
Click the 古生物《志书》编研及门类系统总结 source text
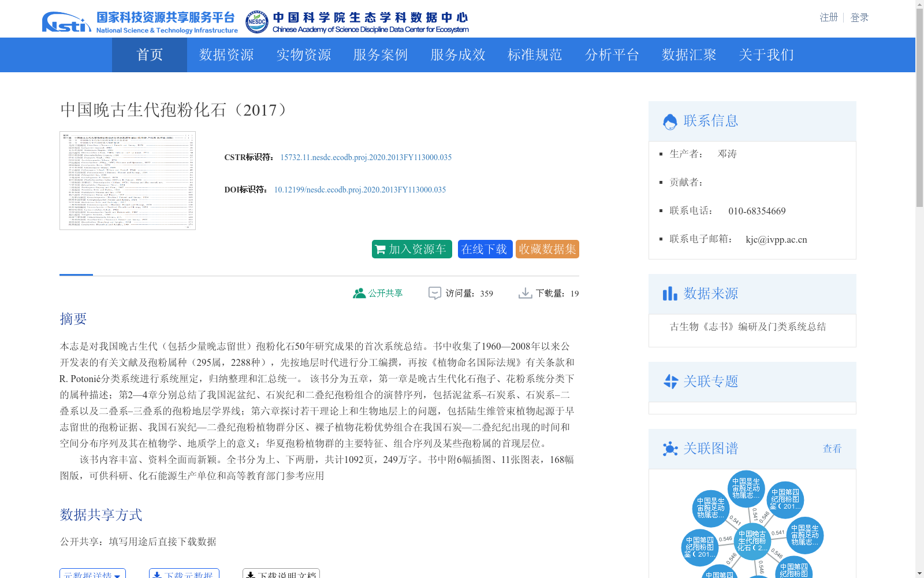[x=748, y=327]
